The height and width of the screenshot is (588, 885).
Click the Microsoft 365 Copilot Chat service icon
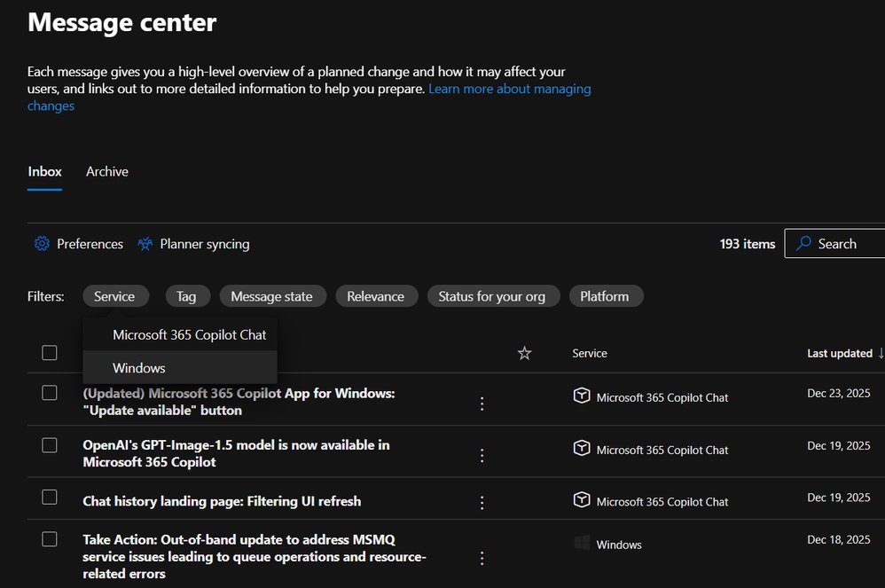(582, 397)
